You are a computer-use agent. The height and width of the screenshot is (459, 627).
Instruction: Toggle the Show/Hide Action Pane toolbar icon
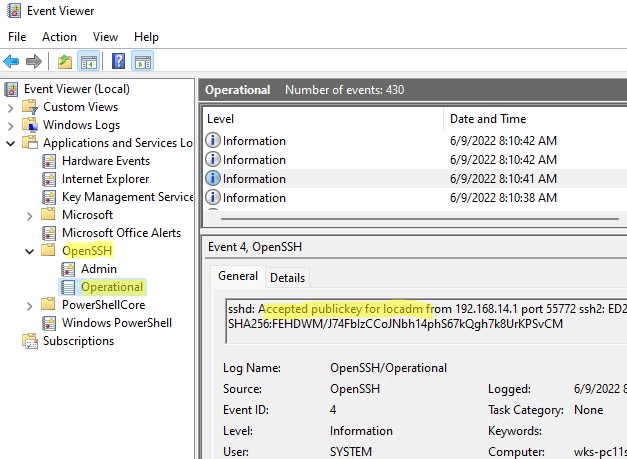tap(142, 61)
